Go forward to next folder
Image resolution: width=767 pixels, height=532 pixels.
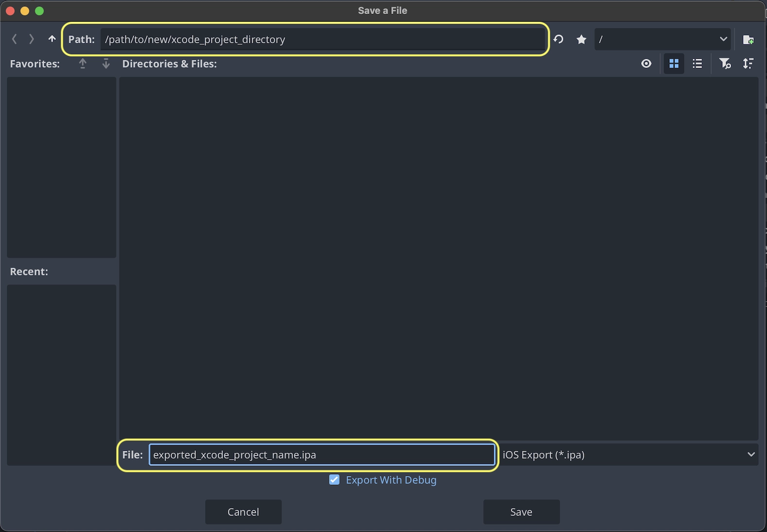point(32,39)
